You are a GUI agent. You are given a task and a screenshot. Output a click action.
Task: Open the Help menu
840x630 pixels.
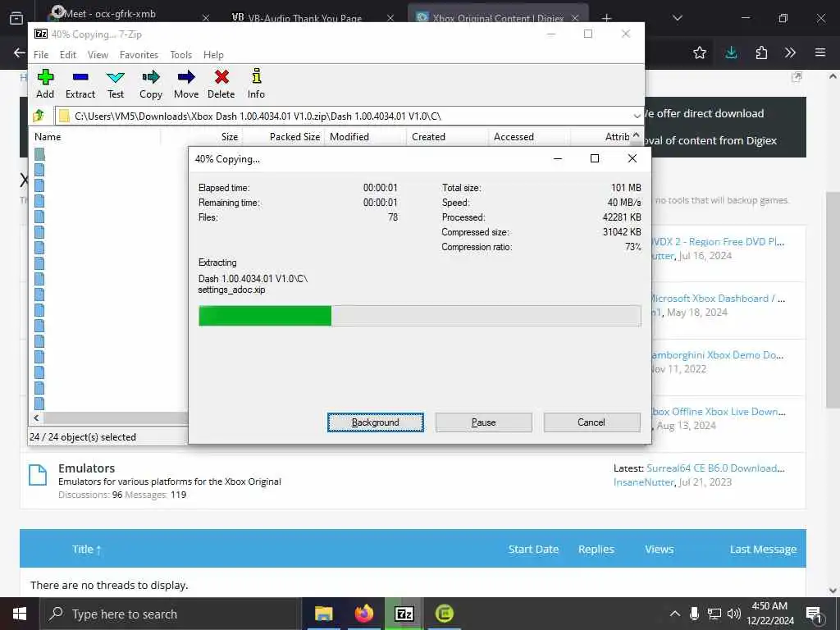click(213, 55)
